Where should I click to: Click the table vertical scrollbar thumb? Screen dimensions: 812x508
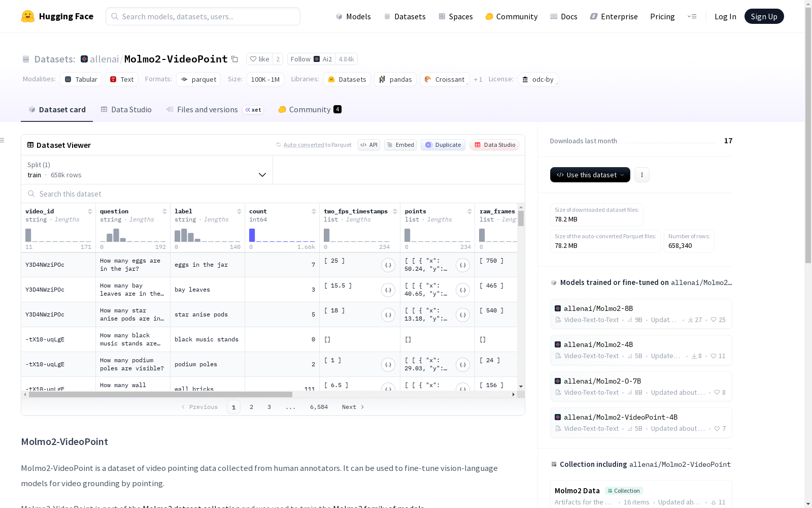[521, 218]
